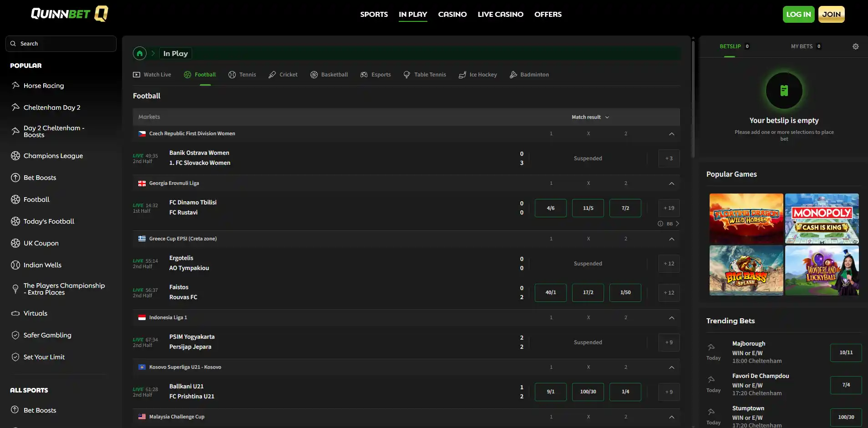The width and height of the screenshot is (868, 428).
Task: Select 7/2 odds for FC Rustavi
Action: pos(625,208)
